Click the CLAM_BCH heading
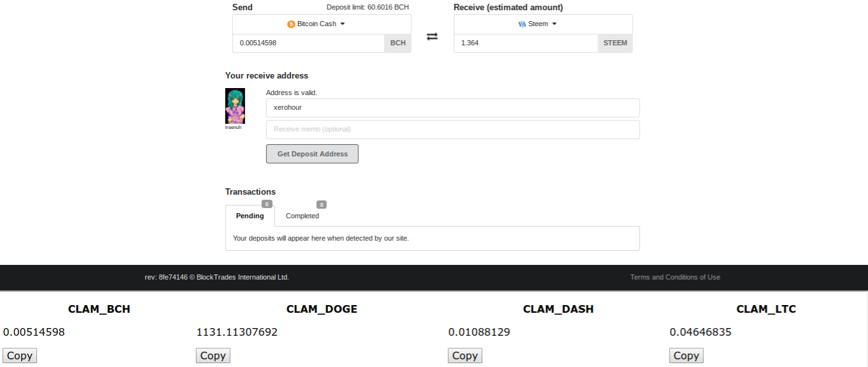This screenshot has height=367, width=868. coord(99,309)
